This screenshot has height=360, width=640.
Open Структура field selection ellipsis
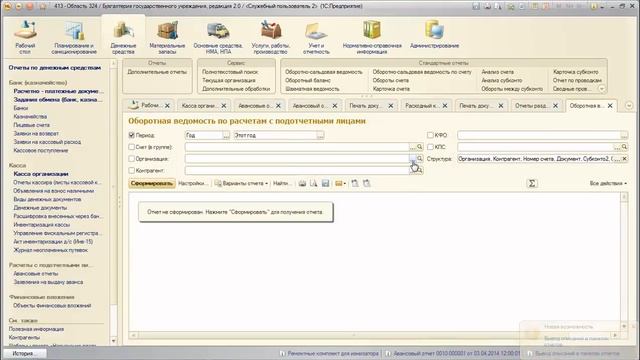618,159
